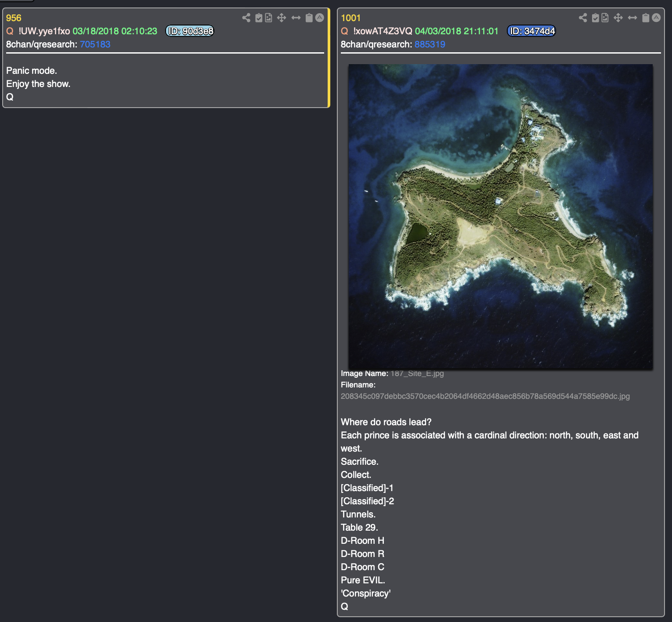Image resolution: width=672 pixels, height=622 pixels.
Task: Click timestamp 03/18/2018 02:10:23
Action: [115, 31]
